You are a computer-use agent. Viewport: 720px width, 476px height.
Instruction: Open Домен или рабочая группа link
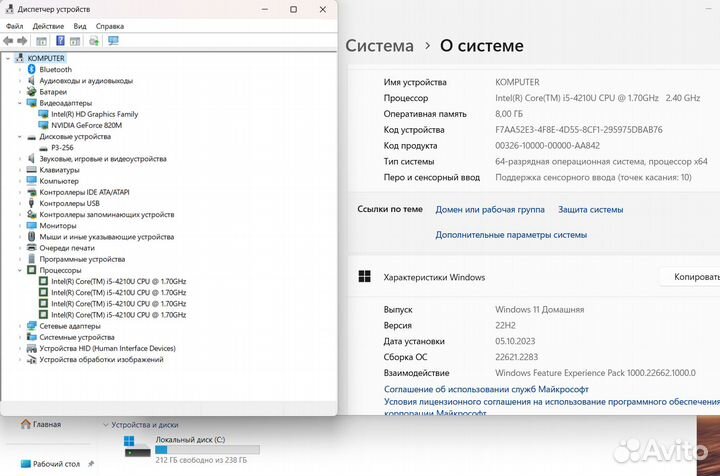[x=490, y=209]
